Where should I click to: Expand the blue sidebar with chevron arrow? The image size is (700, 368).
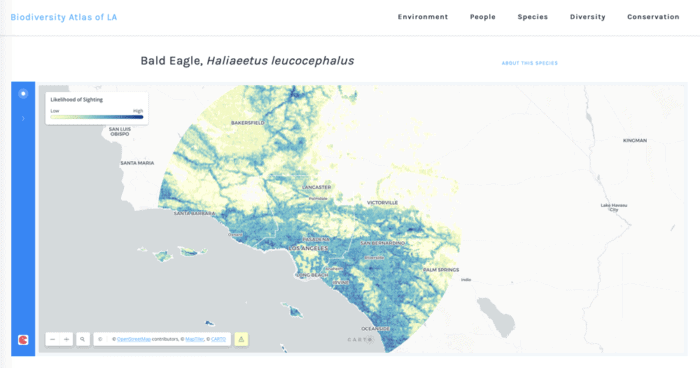tap(23, 118)
